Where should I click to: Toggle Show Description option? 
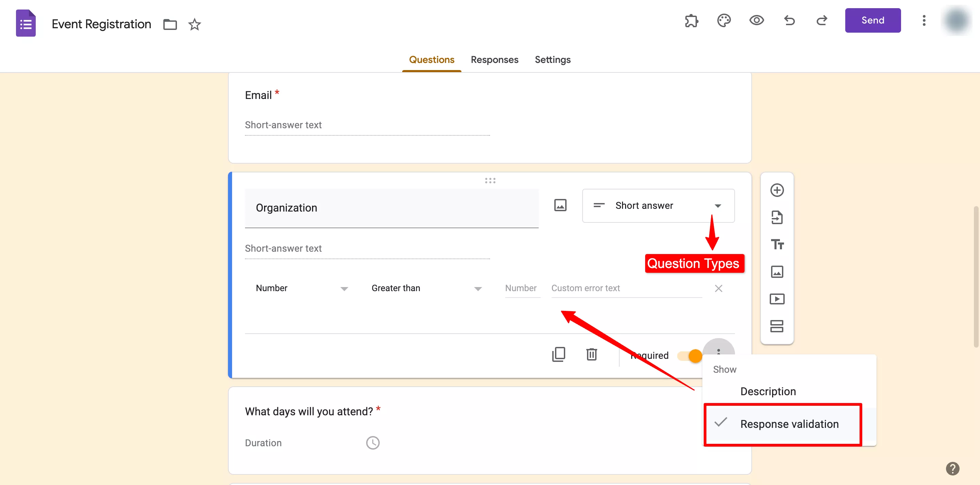[x=768, y=391]
